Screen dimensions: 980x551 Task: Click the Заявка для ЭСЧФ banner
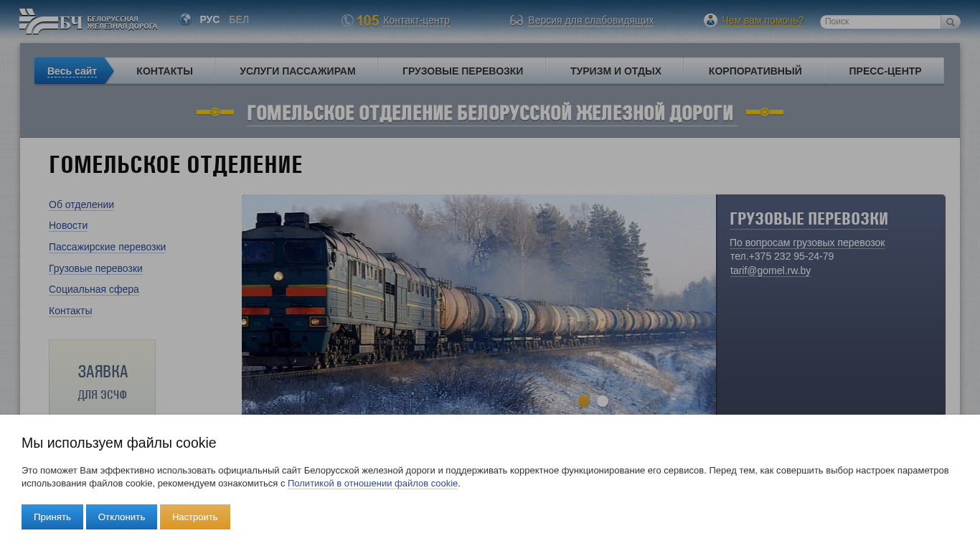(102, 377)
